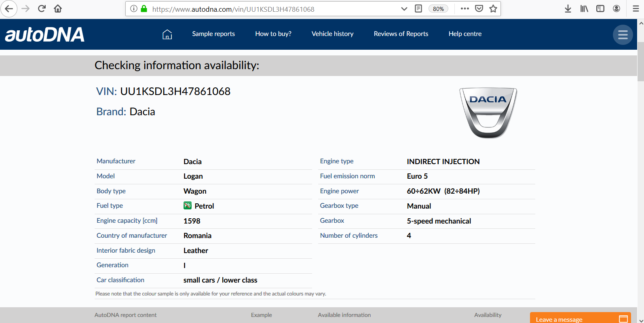The width and height of the screenshot is (644, 323).
Task: Click the Euro 5 emission value
Action: [417, 176]
